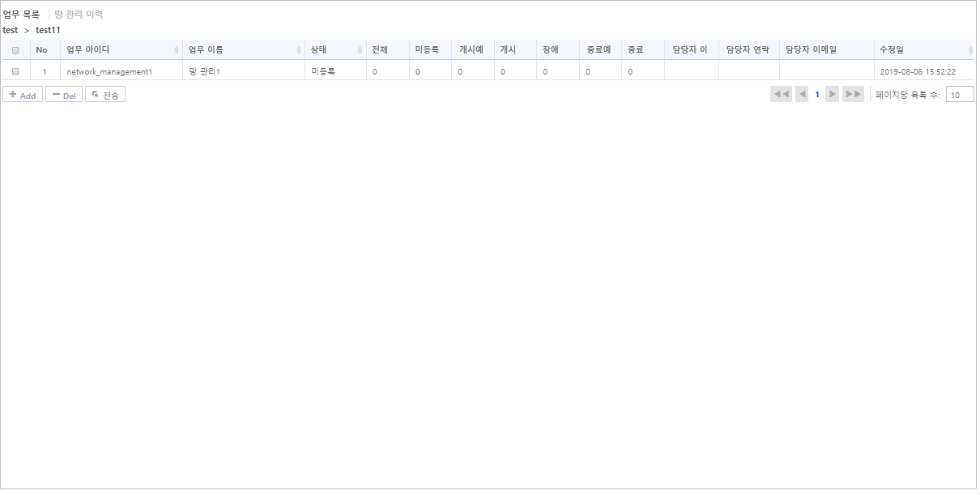Toggle sorting on the 업무 이름 column

click(299, 49)
